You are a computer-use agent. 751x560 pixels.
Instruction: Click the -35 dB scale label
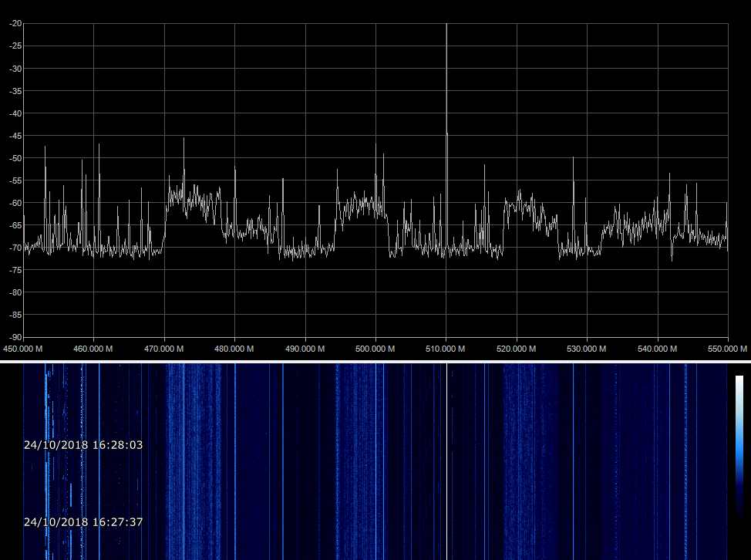(x=15, y=91)
